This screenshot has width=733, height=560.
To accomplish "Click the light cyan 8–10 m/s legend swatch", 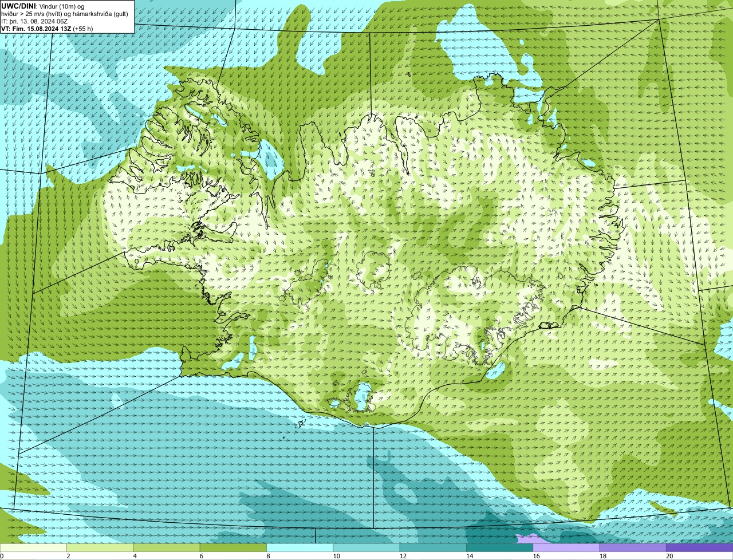I will click(x=299, y=548).
